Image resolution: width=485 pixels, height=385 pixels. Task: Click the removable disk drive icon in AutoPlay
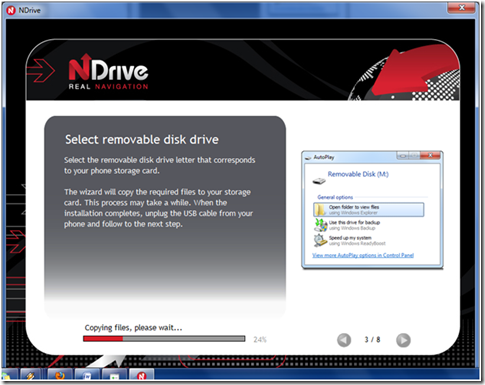319,181
